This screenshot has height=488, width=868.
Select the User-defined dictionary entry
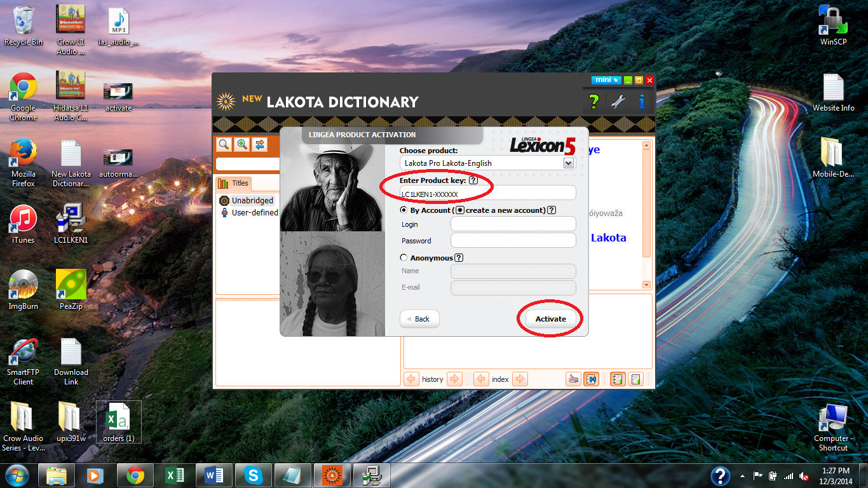click(x=249, y=212)
